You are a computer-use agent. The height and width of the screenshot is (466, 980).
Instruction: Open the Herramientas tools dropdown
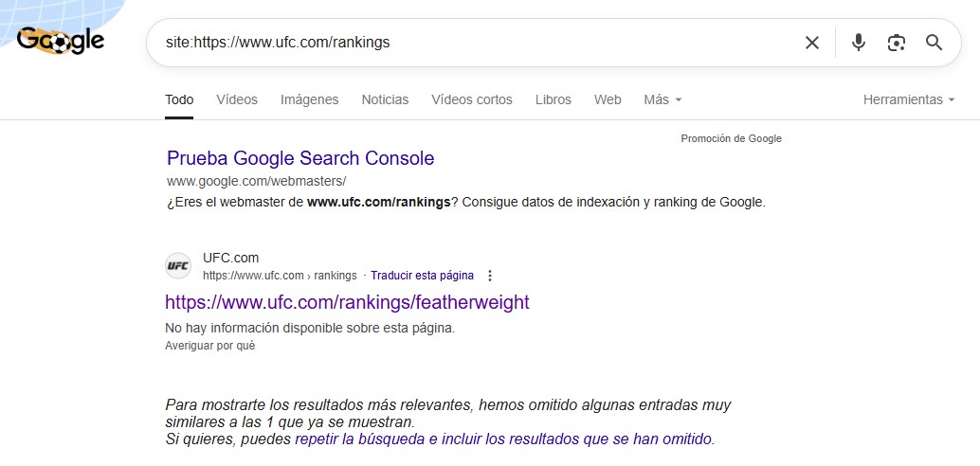[908, 99]
